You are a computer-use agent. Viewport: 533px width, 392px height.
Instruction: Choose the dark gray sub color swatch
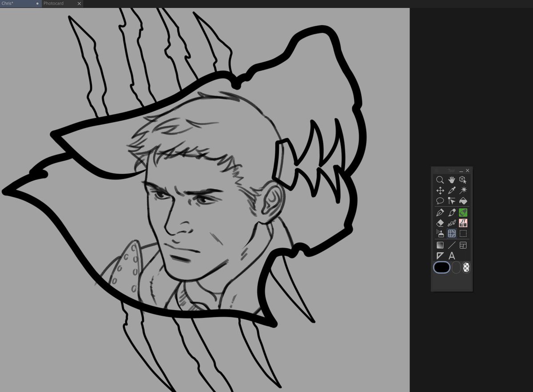coord(456,267)
